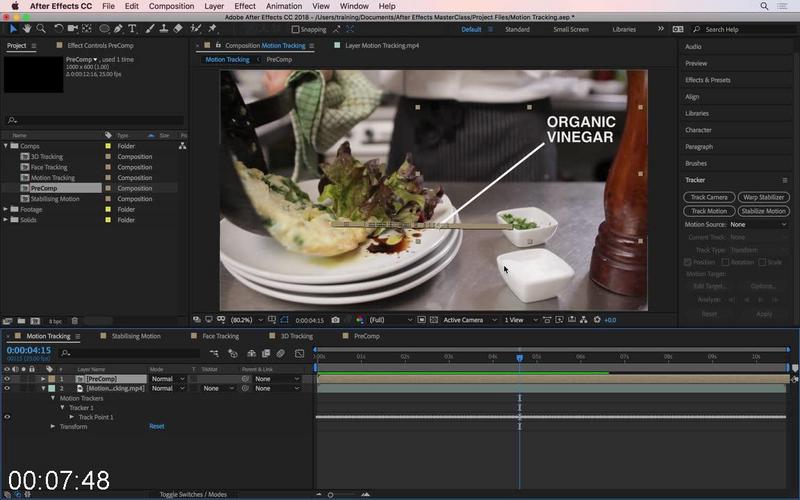Open the Active Camera dropdown
This screenshot has height=500, width=800.
tap(470, 320)
